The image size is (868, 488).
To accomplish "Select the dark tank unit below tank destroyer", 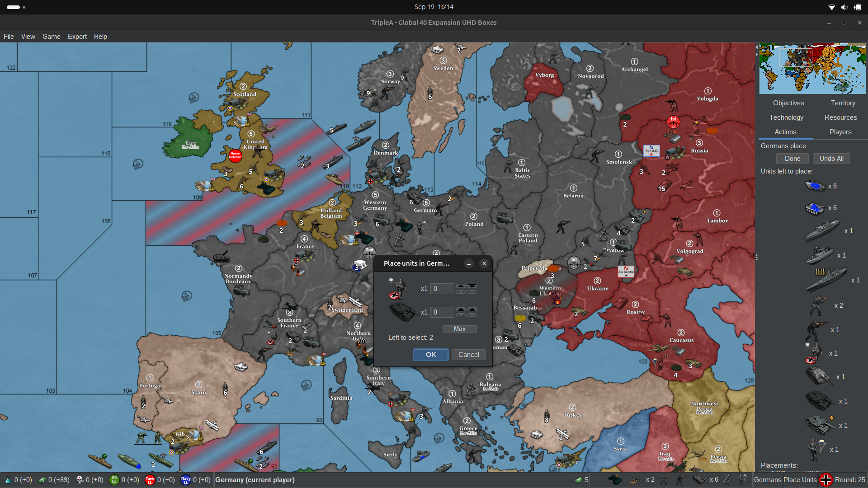I will 820,401.
